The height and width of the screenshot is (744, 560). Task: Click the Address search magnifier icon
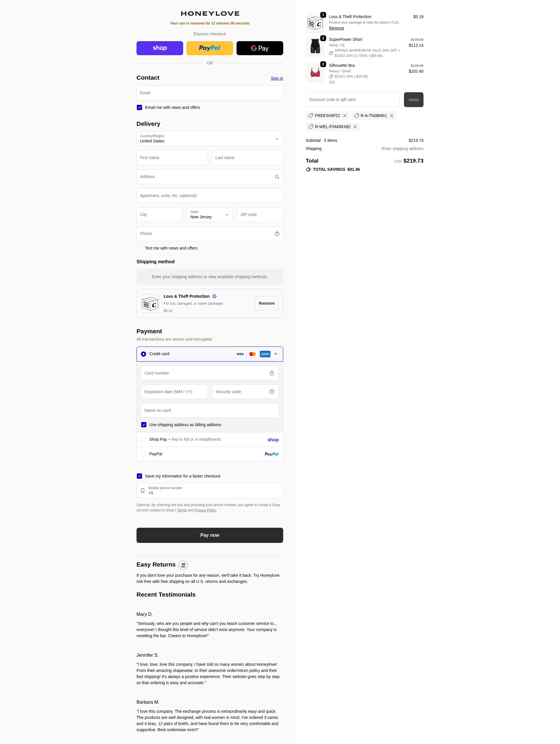coord(276,177)
